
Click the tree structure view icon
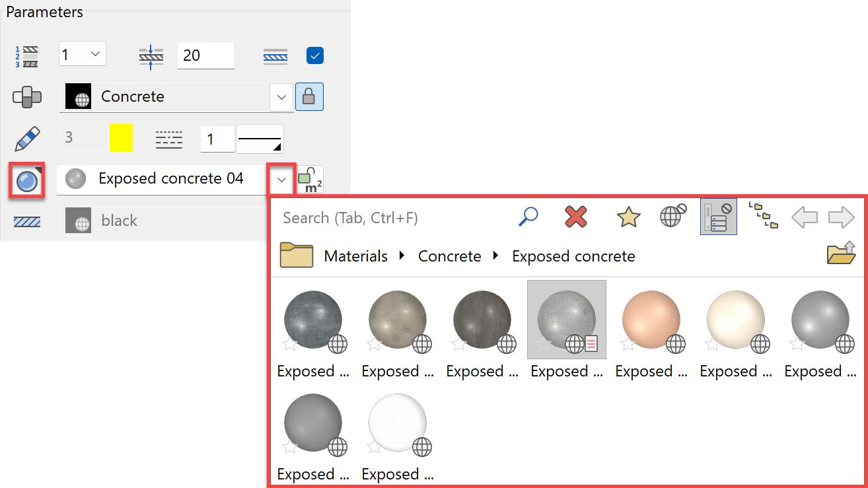pos(763,216)
